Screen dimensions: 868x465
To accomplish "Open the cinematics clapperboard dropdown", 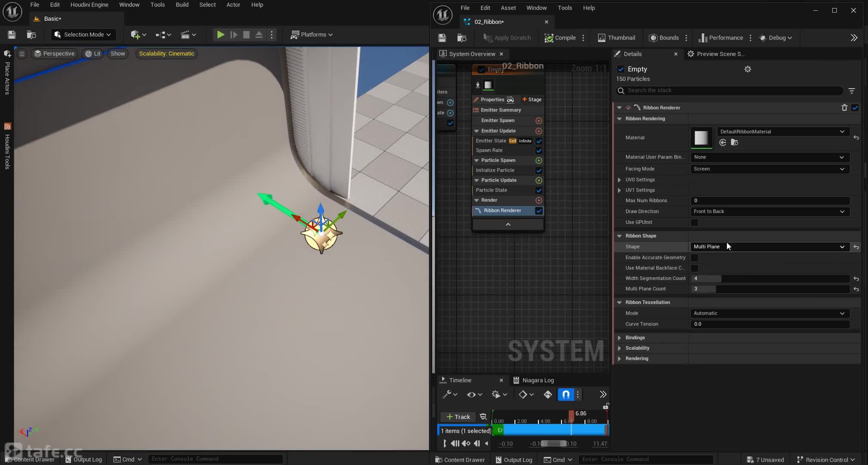I will coord(188,35).
